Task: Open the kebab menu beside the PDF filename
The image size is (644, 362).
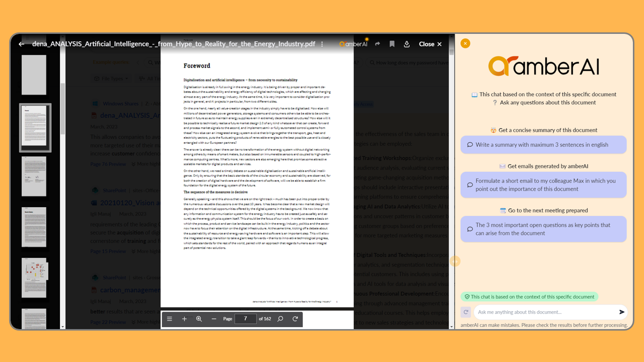Action: click(x=322, y=44)
